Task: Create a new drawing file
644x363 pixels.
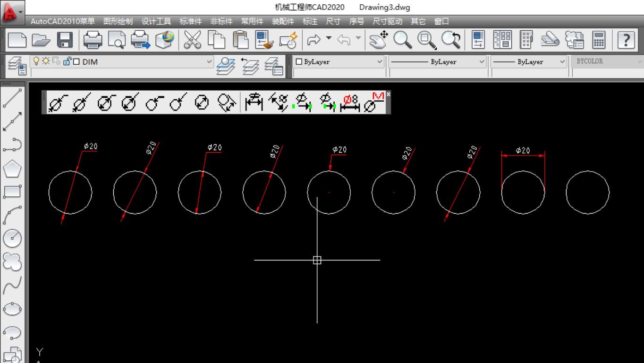Action: [x=17, y=40]
